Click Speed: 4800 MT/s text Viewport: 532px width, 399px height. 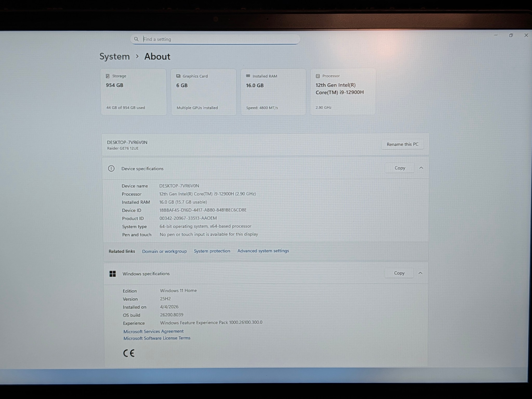click(x=262, y=108)
